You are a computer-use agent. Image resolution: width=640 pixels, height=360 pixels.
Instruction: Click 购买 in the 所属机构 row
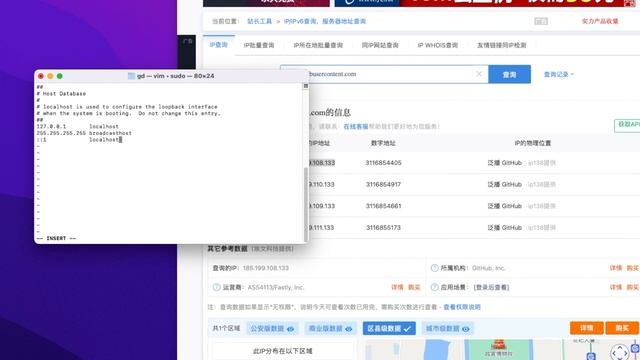[x=632, y=268]
